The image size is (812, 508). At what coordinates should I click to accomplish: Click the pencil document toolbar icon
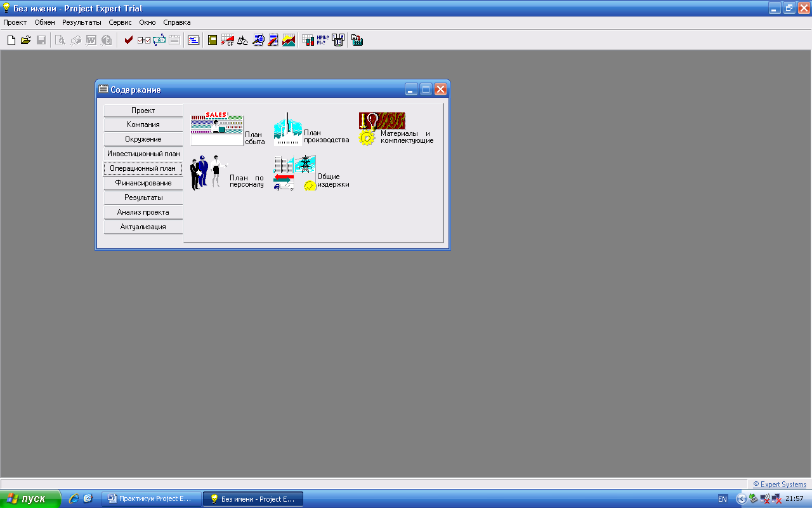[273, 40]
